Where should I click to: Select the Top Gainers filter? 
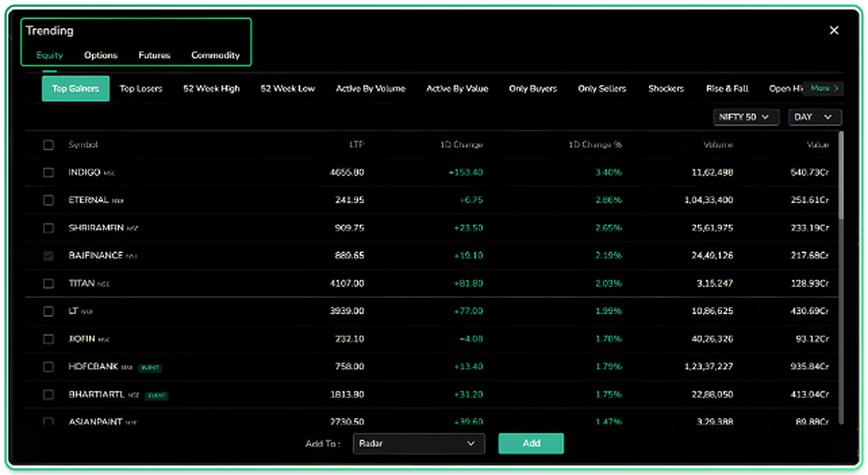click(x=75, y=88)
